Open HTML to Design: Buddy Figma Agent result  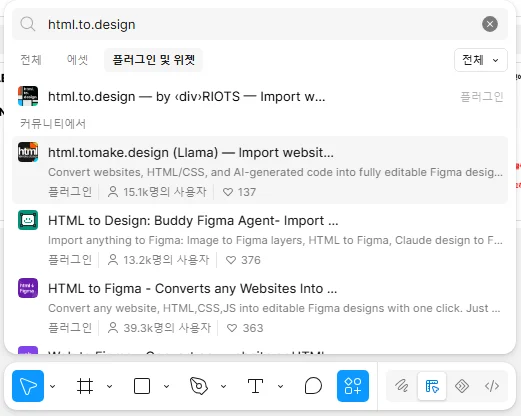pos(260,238)
